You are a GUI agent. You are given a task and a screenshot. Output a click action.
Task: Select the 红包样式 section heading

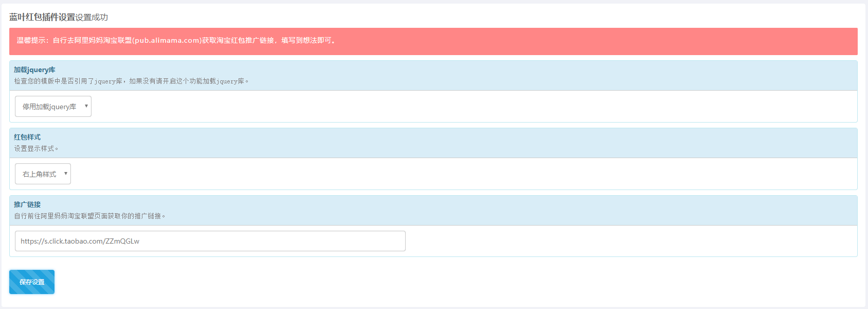tap(27, 137)
